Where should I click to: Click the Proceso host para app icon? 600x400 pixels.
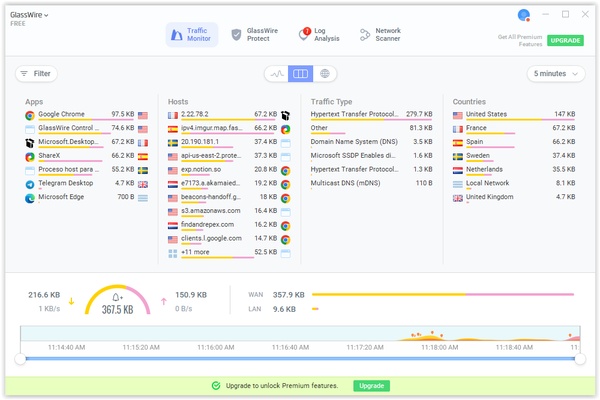30,171
